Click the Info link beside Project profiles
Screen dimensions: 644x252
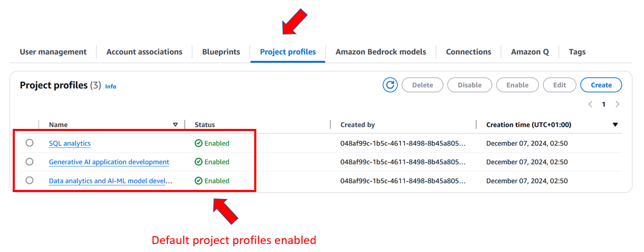point(111,86)
